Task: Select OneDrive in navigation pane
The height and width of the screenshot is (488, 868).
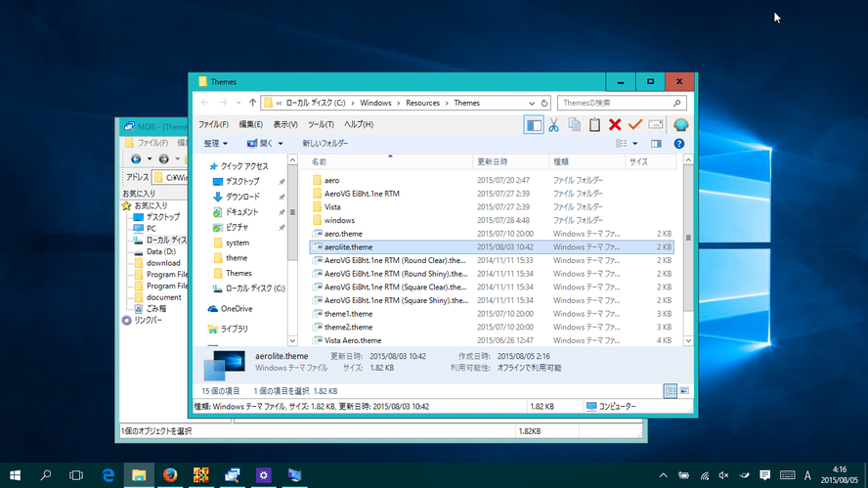Action: point(237,308)
